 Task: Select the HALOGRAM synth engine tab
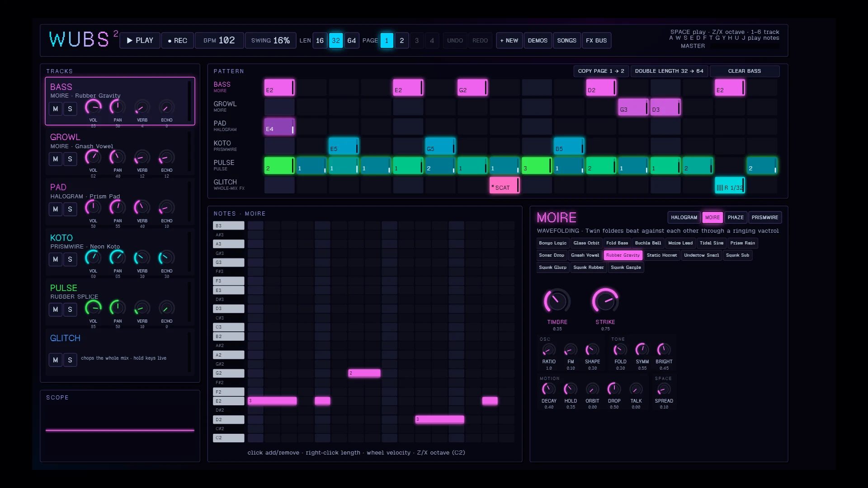coord(684,218)
